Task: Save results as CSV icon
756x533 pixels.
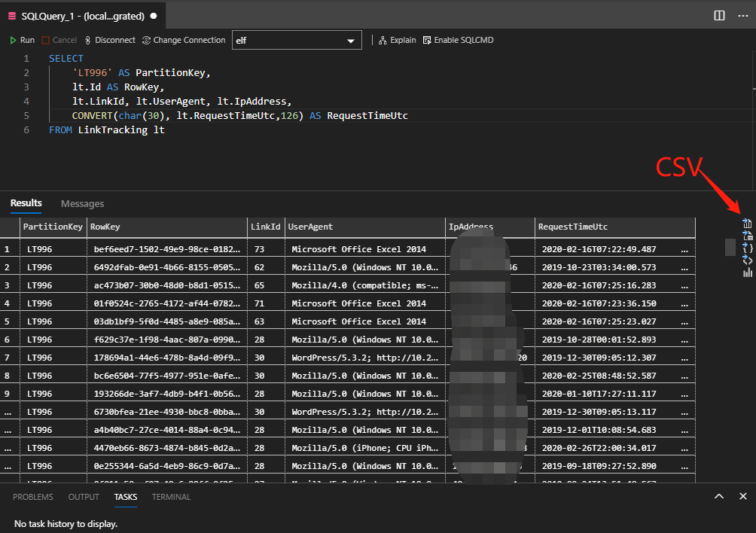Action: (x=747, y=224)
